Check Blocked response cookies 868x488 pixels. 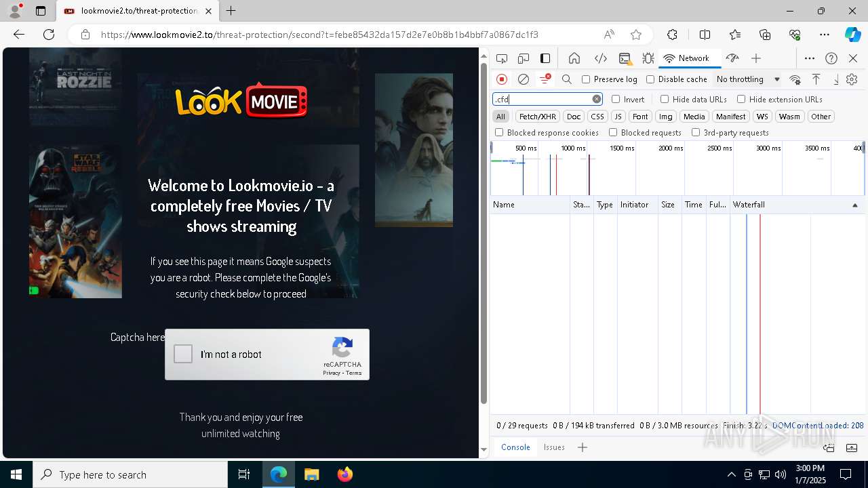point(499,133)
